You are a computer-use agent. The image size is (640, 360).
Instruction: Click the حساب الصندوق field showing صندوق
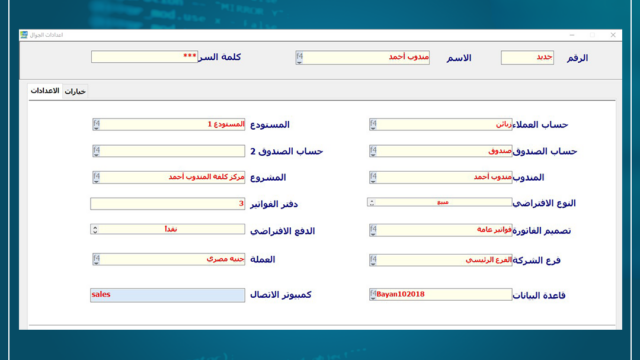tap(441, 151)
